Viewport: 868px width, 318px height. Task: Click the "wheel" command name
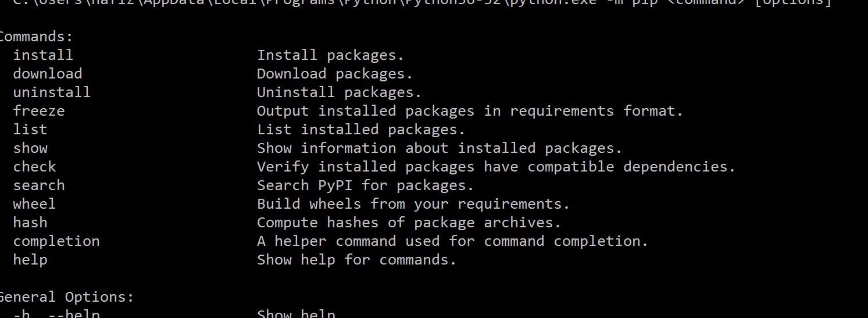35,204
